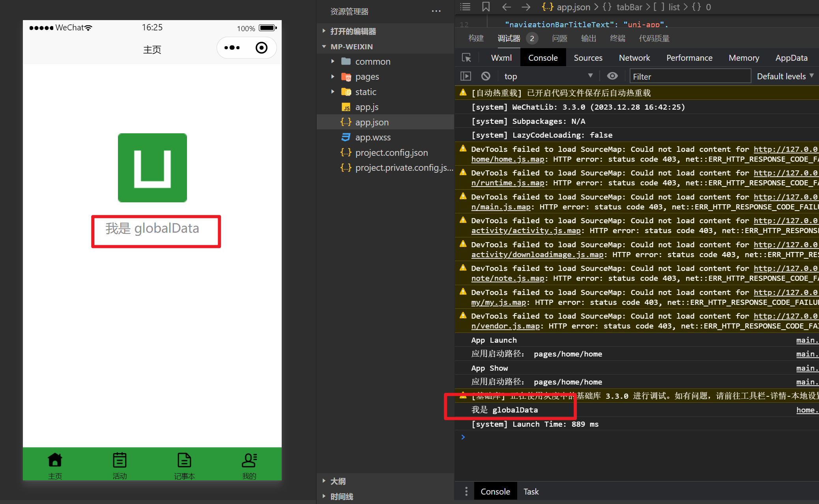The height and width of the screenshot is (504, 819).
Task: Expand the 大纲 outline section
Action: point(338,481)
